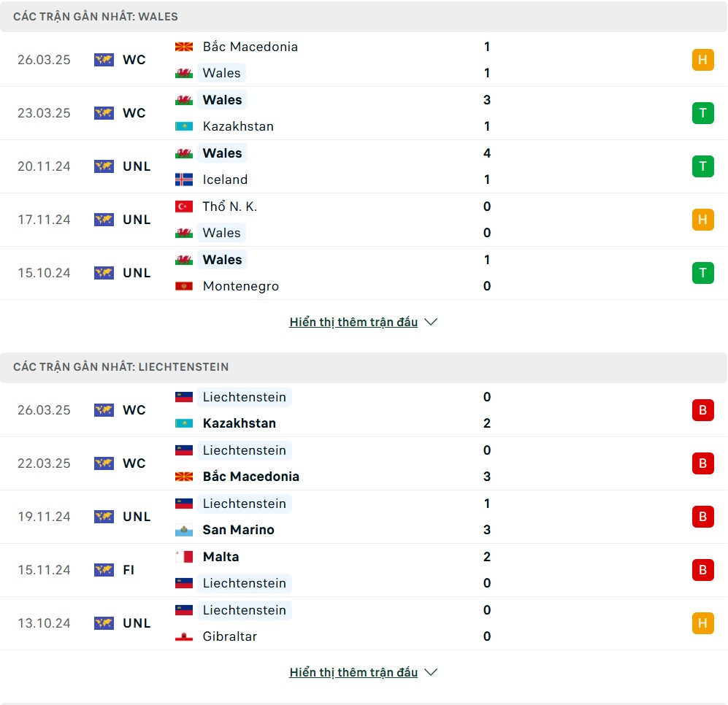
Task: Click the orange H badge for 26.03.25 Wales match
Action: click(703, 60)
